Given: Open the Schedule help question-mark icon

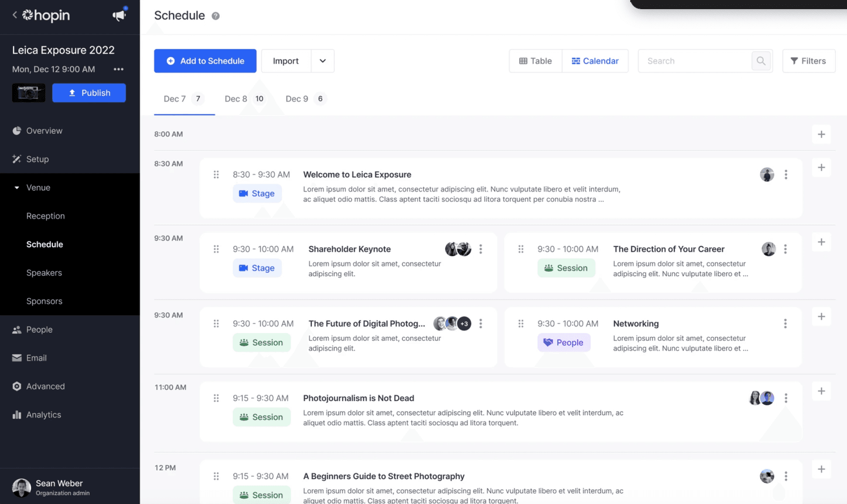Looking at the screenshot, I should click(215, 16).
